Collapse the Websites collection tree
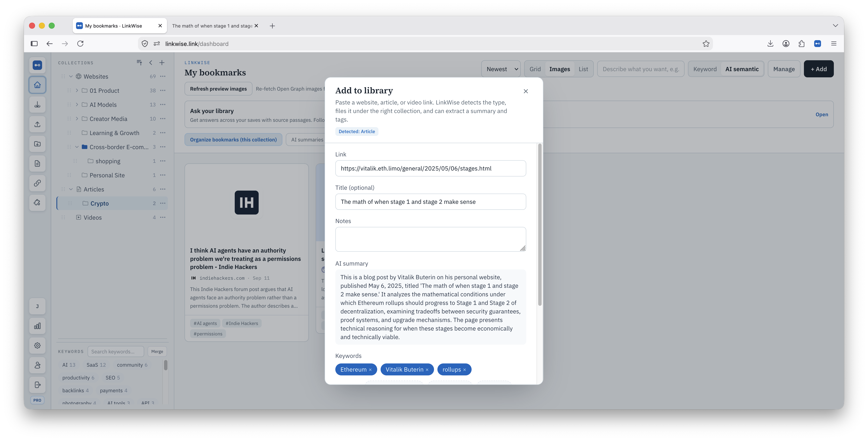The width and height of the screenshot is (868, 441). pyautogui.click(x=71, y=76)
